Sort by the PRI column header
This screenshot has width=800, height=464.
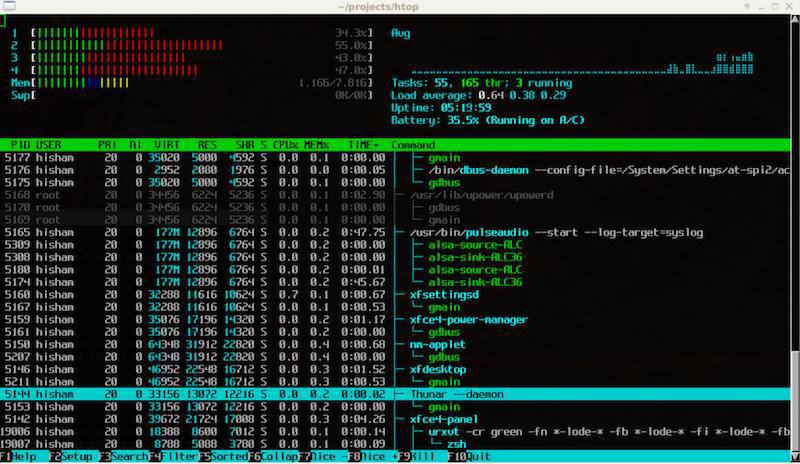click(108, 145)
